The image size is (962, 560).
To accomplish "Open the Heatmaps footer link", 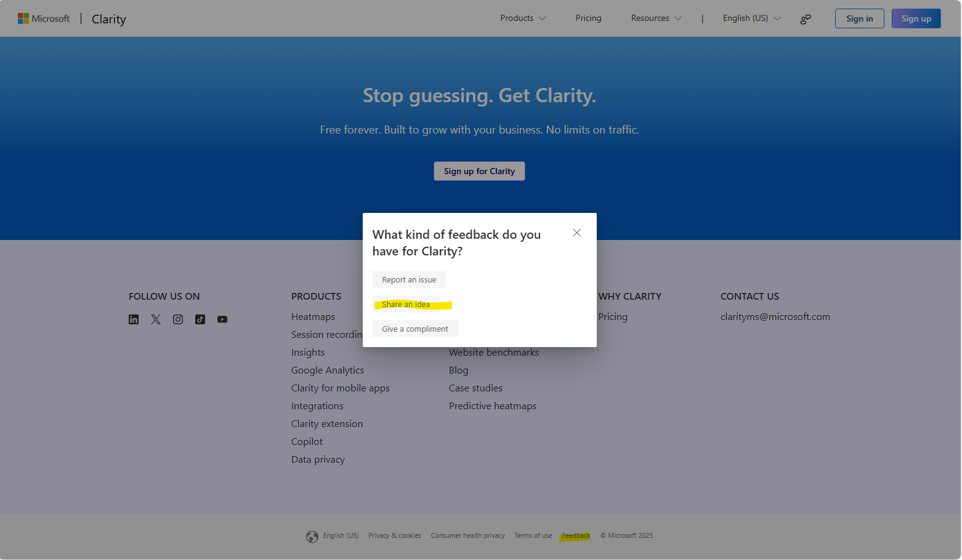I will (x=313, y=317).
